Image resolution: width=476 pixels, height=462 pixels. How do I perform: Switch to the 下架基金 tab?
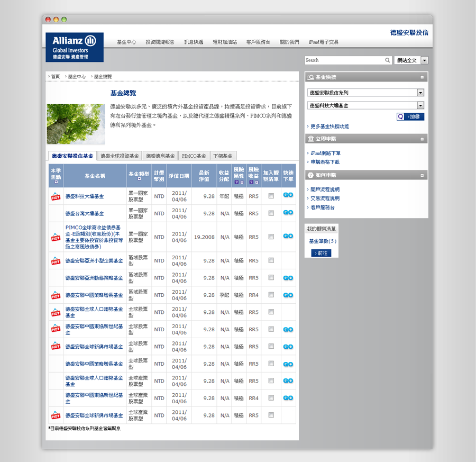click(223, 156)
